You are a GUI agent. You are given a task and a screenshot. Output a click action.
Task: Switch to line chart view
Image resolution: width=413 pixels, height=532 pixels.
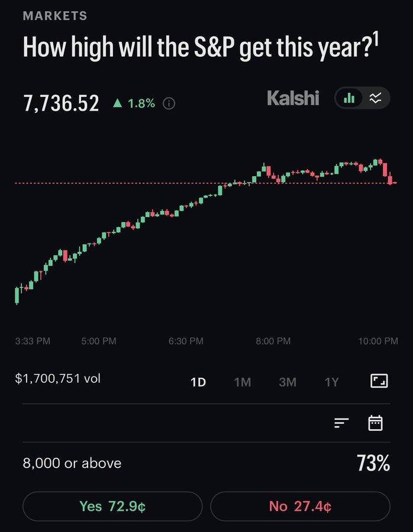coord(375,98)
